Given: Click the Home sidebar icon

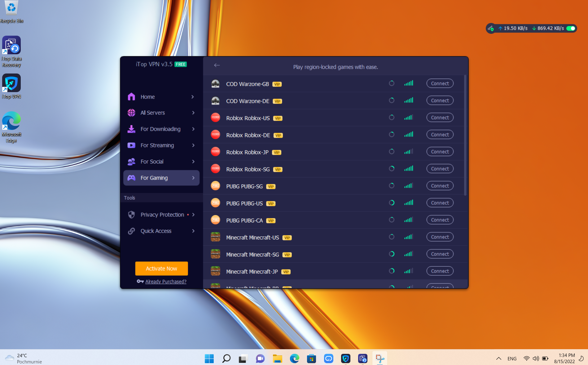Looking at the screenshot, I should pyautogui.click(x=131, y=97).
